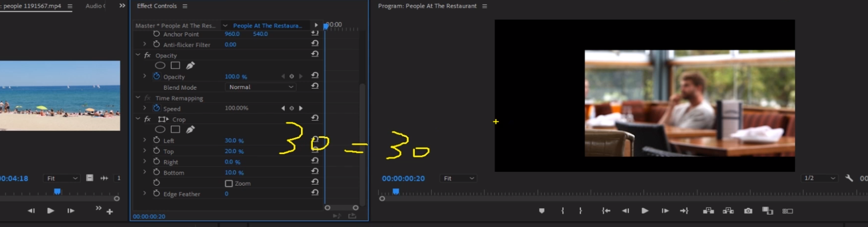Toggle animation stopwatch for Crop Top

pyautogui.click(x=156, y=151)
